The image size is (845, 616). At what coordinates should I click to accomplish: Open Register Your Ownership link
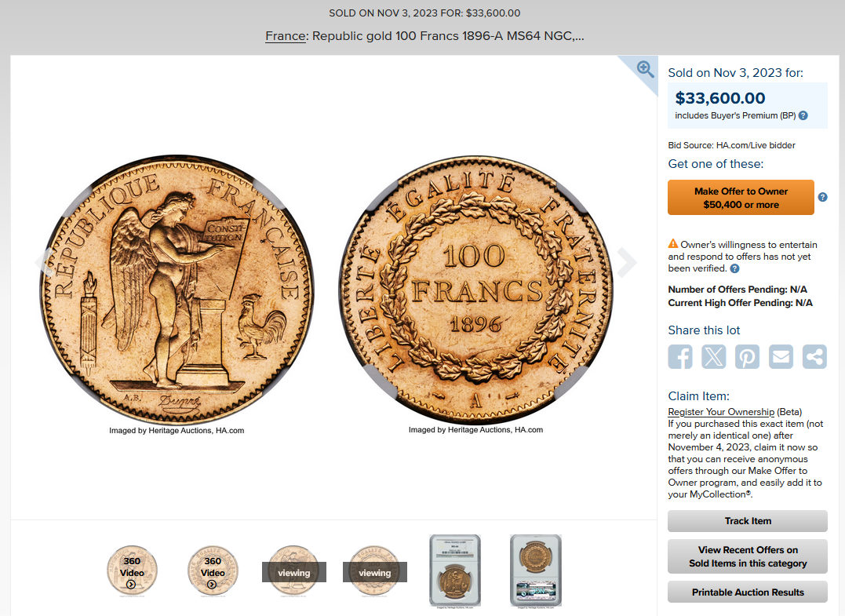tap(721, 412)
